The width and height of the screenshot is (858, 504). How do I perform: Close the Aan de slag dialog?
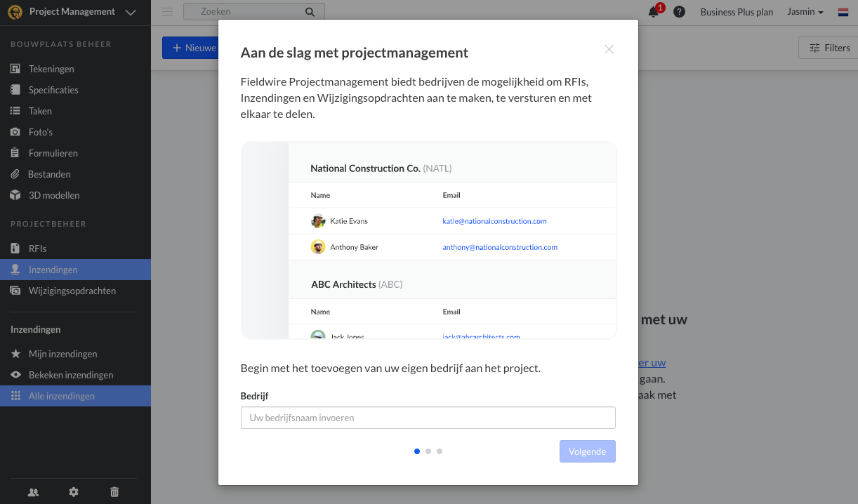(x=609, y=49)
